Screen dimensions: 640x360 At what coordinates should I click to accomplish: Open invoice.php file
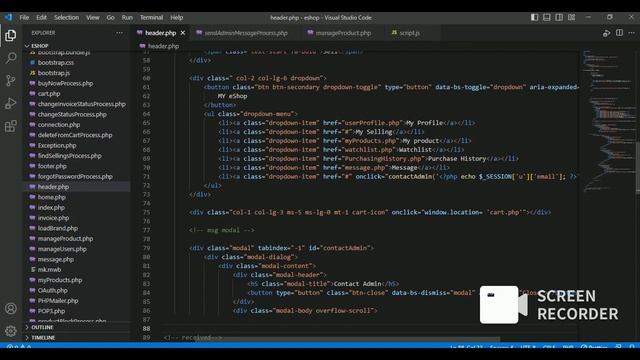pos(53,218)
